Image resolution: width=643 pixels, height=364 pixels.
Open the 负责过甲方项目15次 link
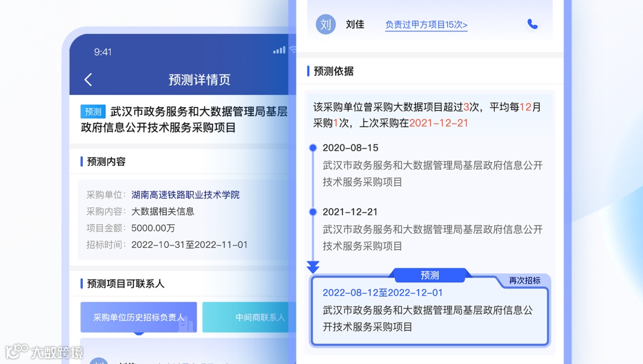[426, 25]
